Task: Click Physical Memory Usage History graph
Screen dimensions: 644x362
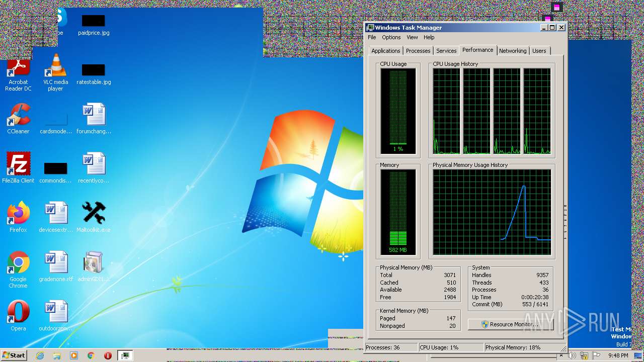Action: (492, 212)
